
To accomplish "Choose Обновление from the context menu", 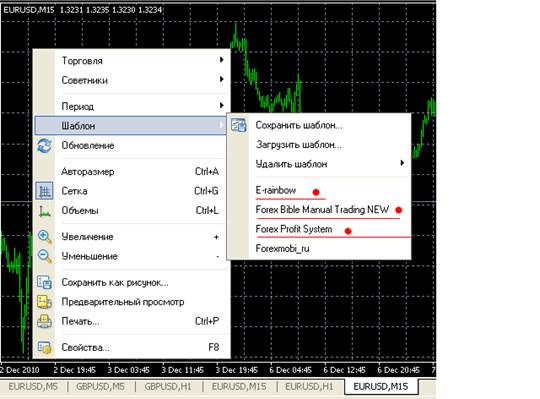I will [x=132, y=146].
